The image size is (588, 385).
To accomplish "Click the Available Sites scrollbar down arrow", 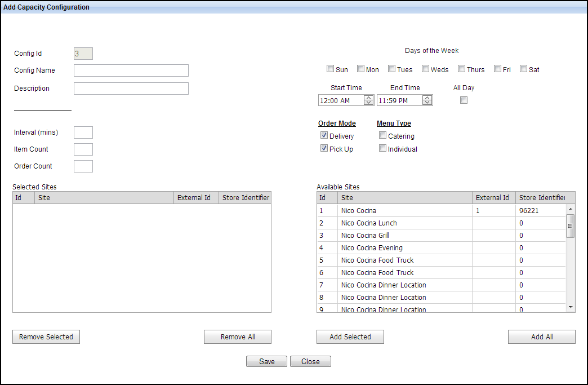I will 570,308.
